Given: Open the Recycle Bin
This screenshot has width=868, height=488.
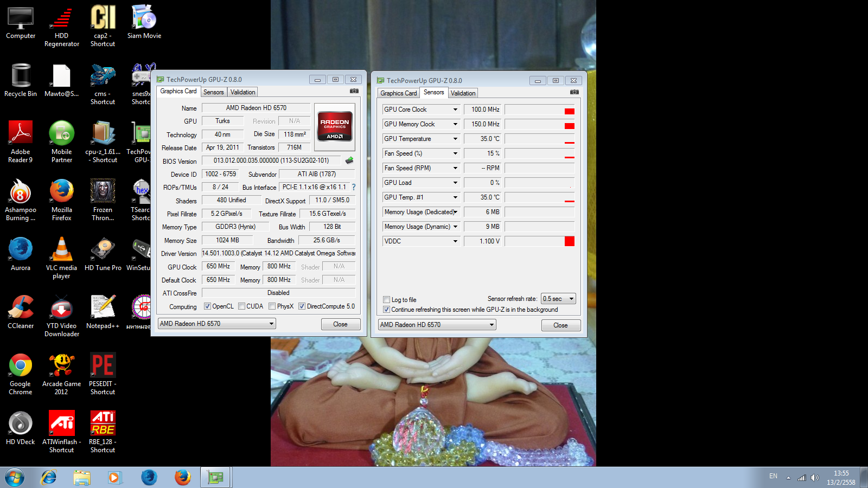Looking at the screenshot, I should point(21,80).
